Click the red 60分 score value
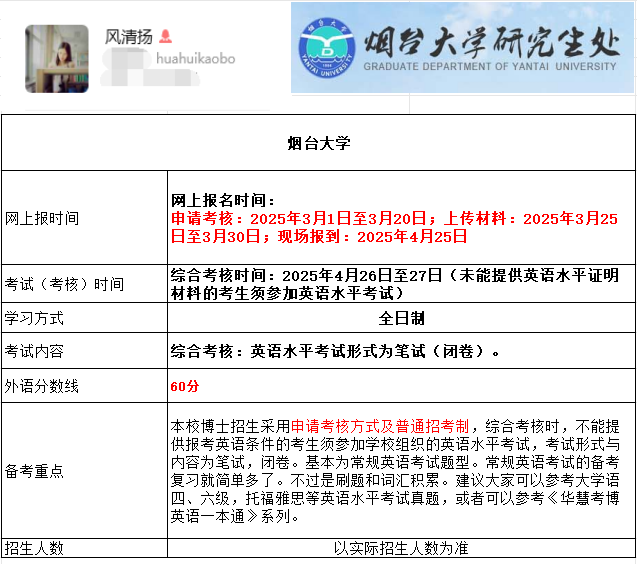 [185, 386]
